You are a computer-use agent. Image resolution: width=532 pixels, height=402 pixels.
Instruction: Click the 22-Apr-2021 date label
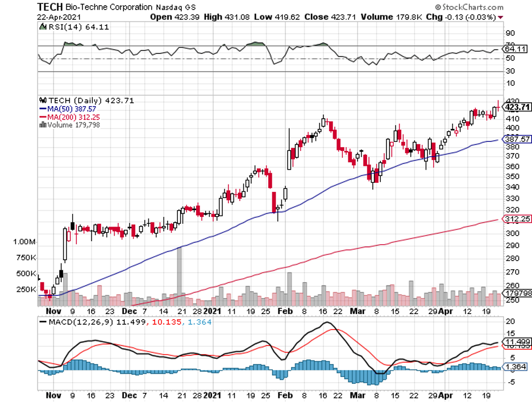click(59, 17)
